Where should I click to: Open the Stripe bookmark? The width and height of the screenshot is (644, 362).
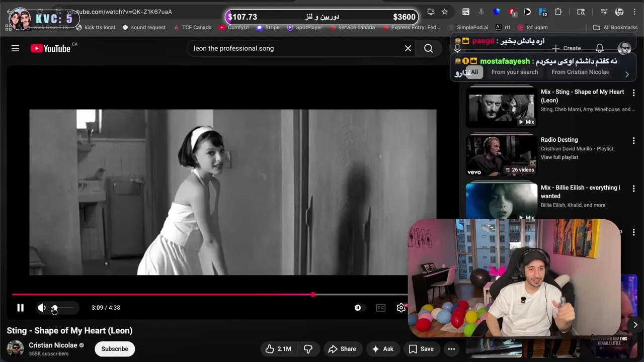coord(268,27)
